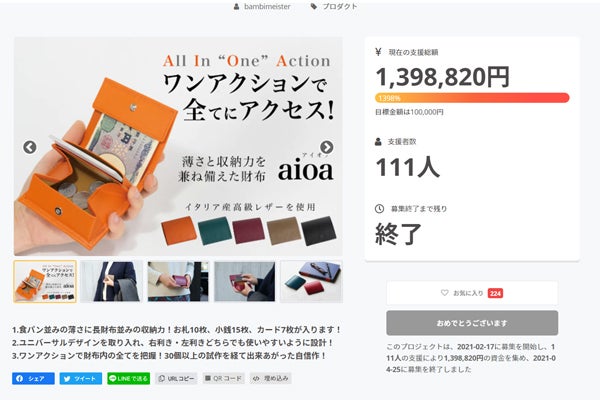Select fifth thumbnail of wallets on desk

pos(311,282)
